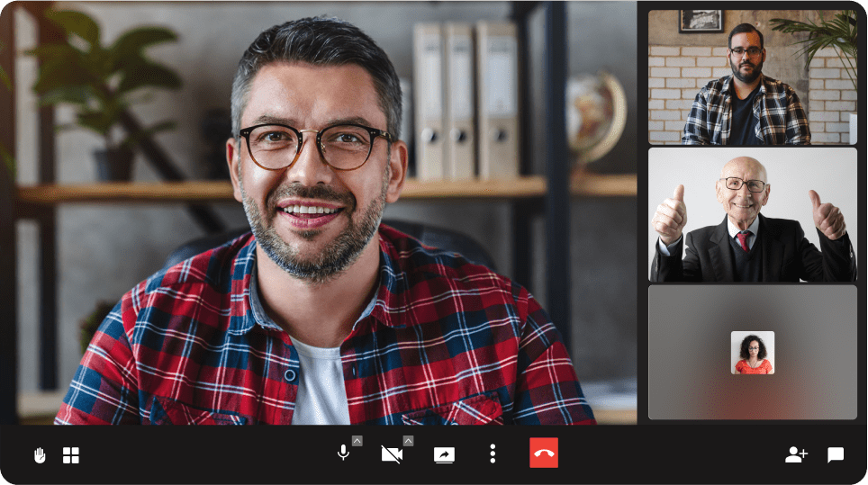Expand audio settings chevron beside microphone

click(x=357, y=441)
